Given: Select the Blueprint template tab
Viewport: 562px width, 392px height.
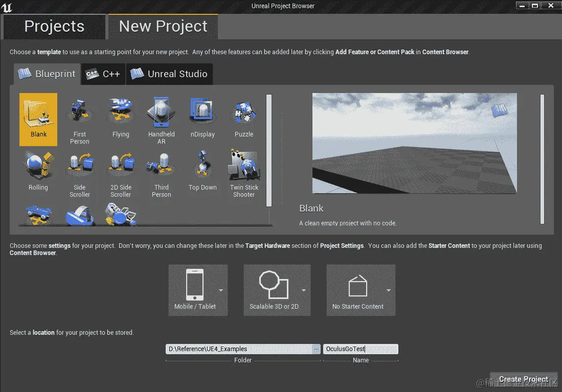Looking at the screenshot, I should [47, 74].
